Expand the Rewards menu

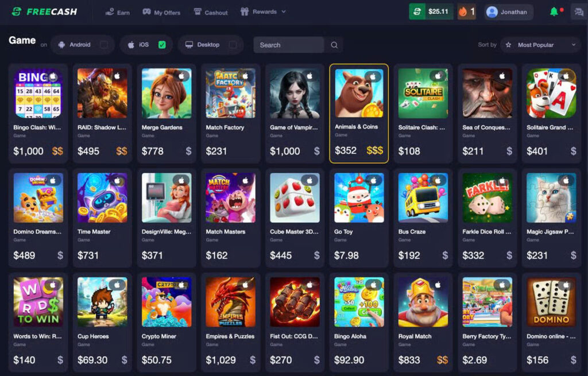point(263,12)
